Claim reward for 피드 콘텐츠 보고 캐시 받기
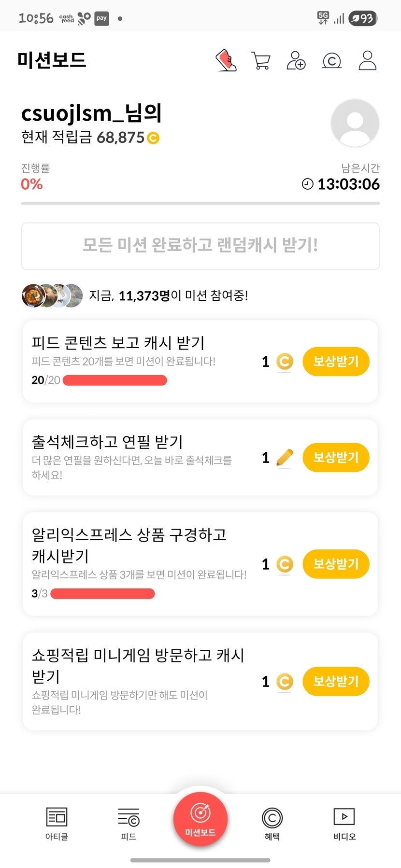 (336, 361)
